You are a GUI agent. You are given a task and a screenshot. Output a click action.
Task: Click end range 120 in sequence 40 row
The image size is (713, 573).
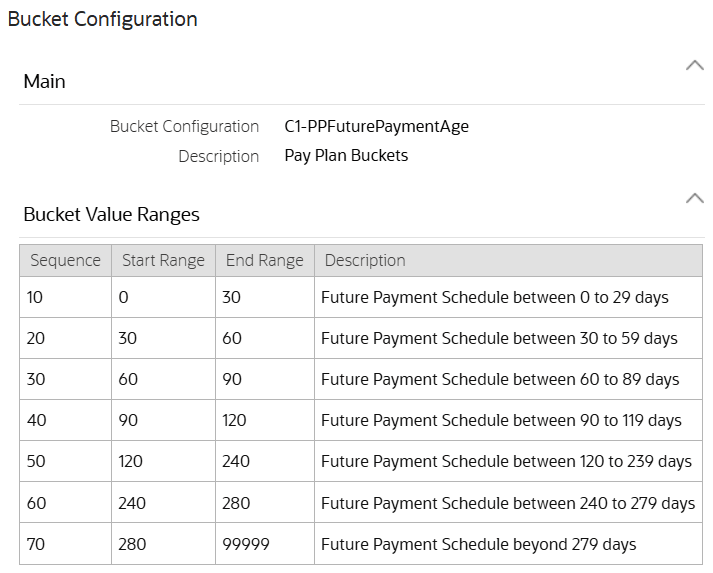[265, 420]
